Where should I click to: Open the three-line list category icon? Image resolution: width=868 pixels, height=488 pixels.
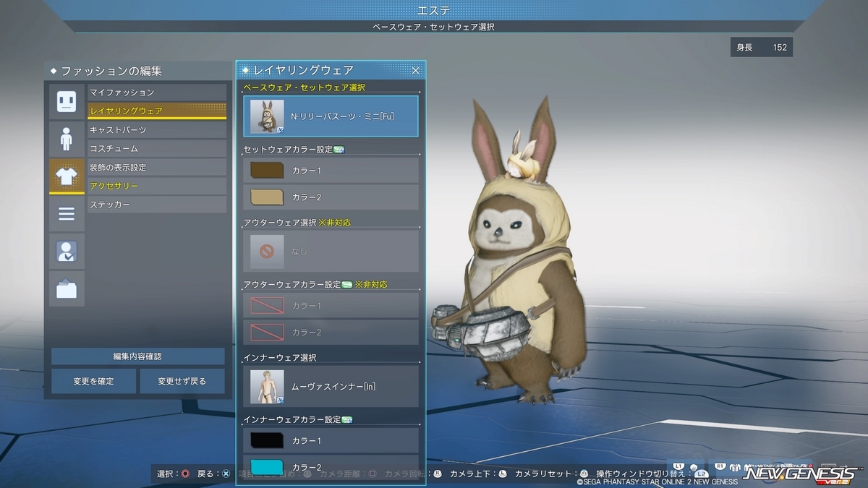pyautogui.click(x=67, y=214)
